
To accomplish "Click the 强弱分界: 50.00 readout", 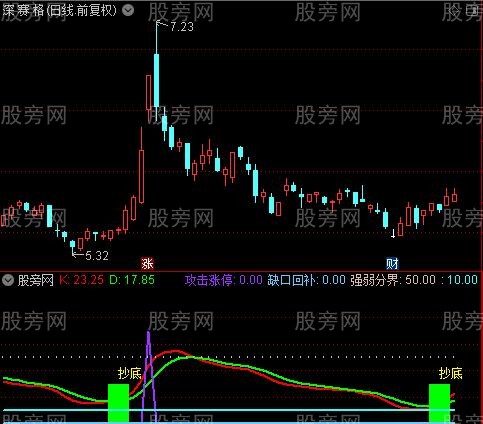I will tap(393, 280).
